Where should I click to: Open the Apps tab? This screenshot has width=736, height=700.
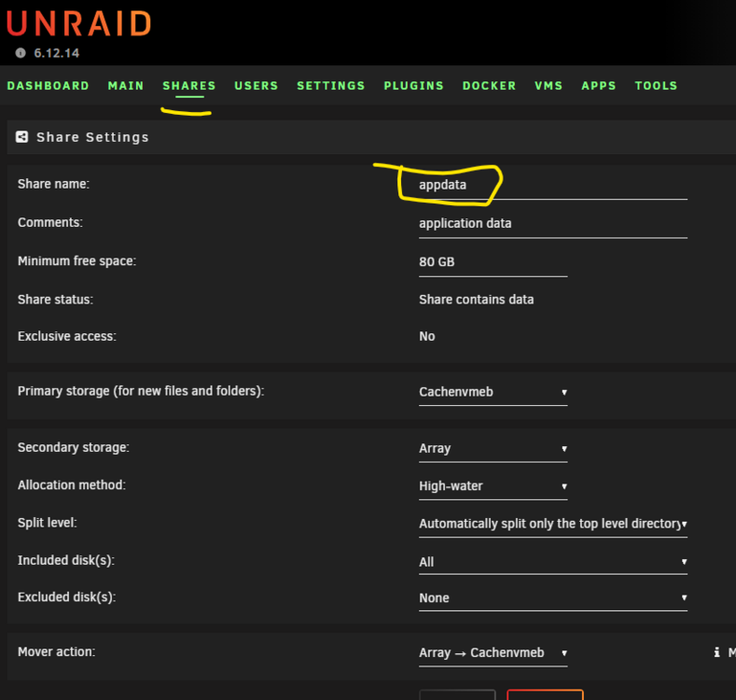click(x=599, y=86)
